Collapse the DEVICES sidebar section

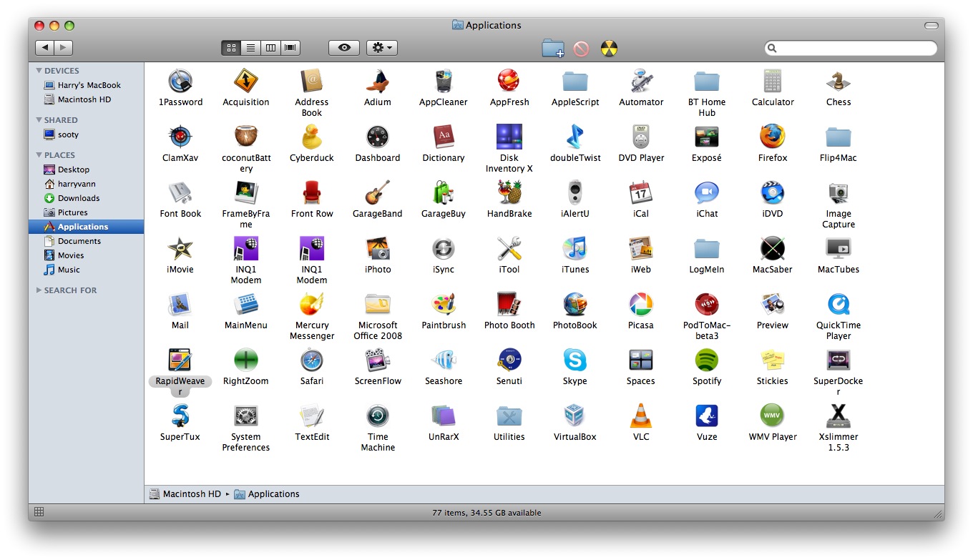coord(39,71)
